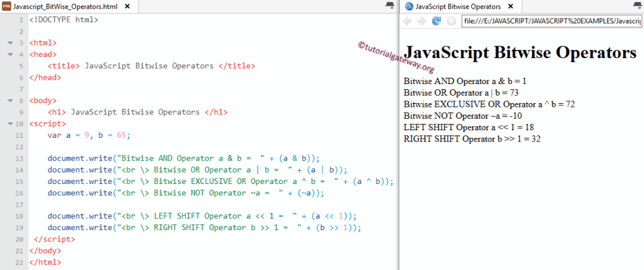Screen dimensions: 644x270
Task: Click output 'LEFT SHIFT Operator a << 1 = 18'
Action: tap(469, 127)
